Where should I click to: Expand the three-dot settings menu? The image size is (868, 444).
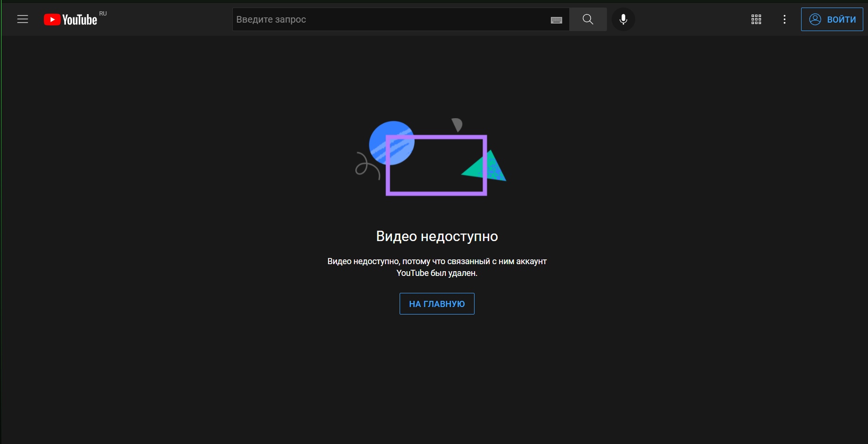pos(784,19)
